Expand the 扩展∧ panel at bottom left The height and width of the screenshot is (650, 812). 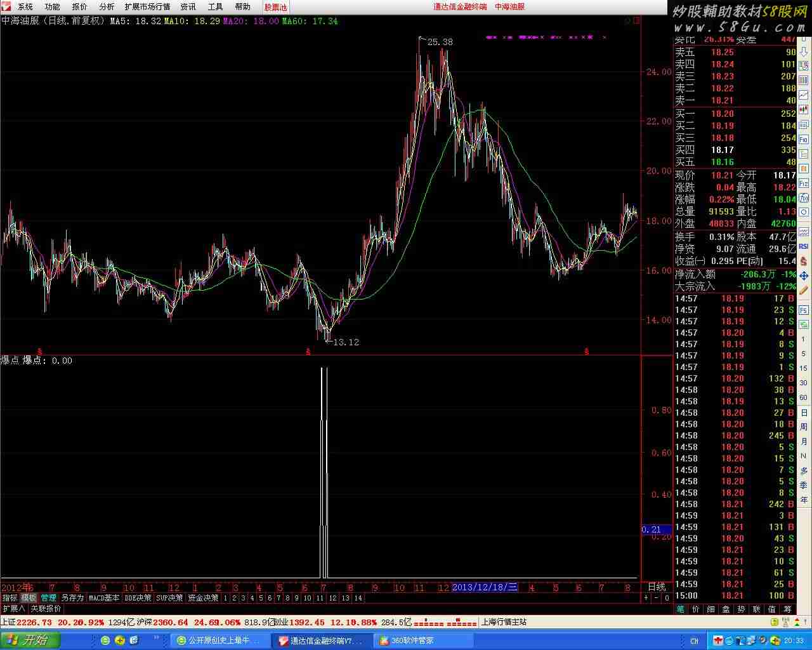[x=13, y=609]
